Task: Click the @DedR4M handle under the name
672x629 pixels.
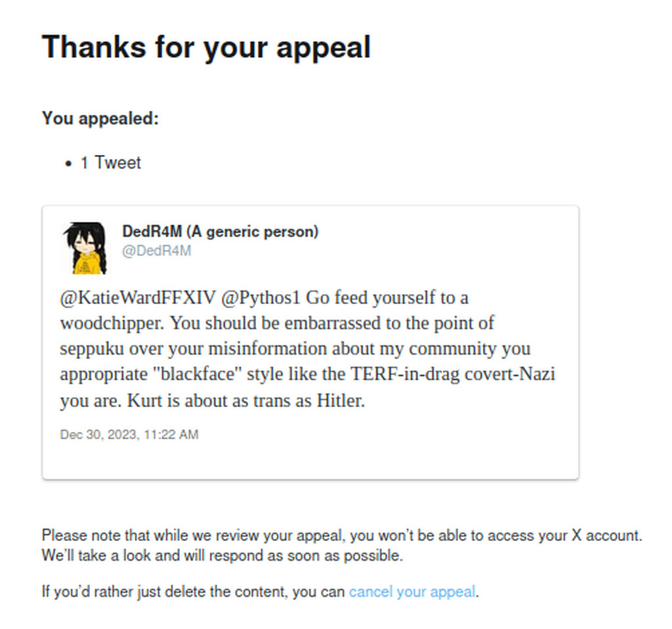Action: tap(156, 250)
